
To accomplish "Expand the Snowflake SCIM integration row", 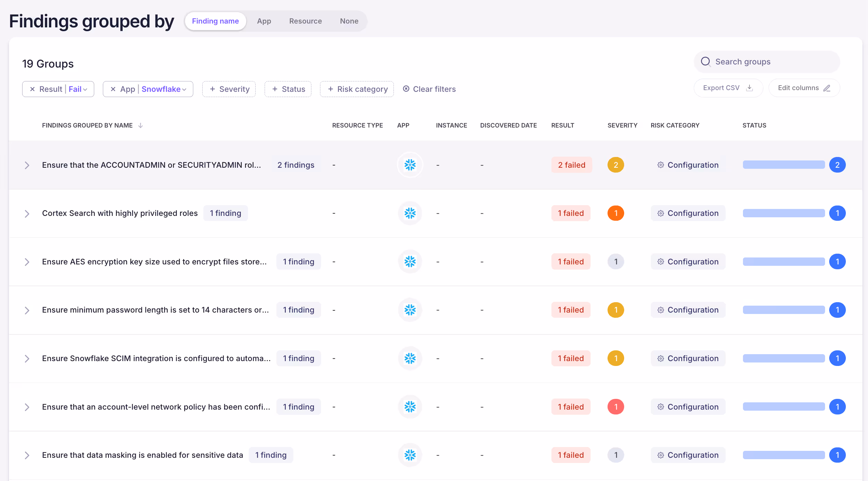I will 27,359.
